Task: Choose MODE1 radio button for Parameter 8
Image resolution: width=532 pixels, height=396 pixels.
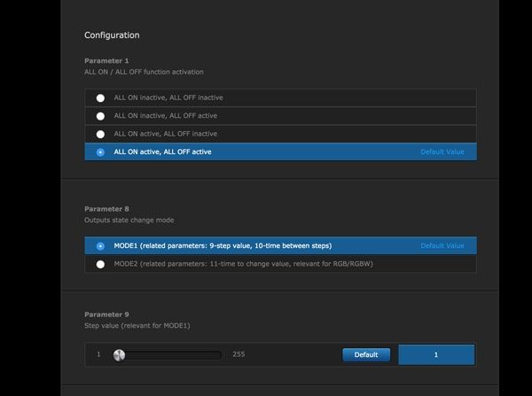Action: 100,246
